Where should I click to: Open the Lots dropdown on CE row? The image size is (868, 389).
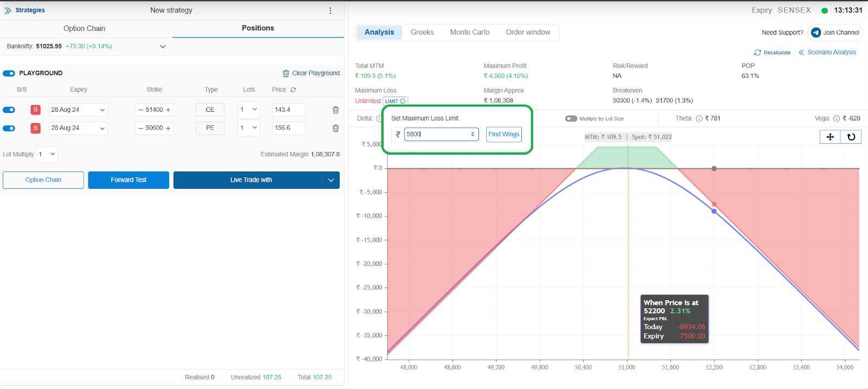[x=249, y=110]
